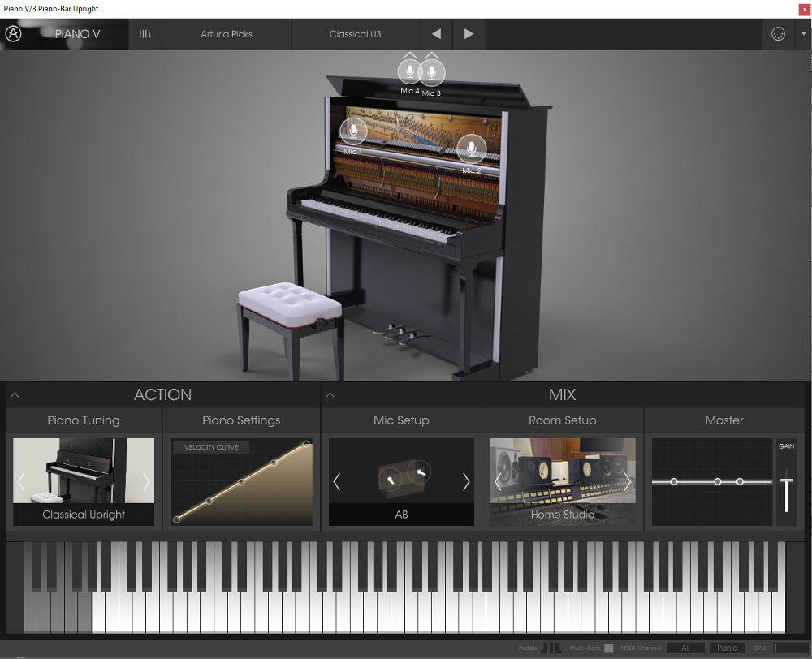
Task: Go to the previous preset
Action: point(437,34)
